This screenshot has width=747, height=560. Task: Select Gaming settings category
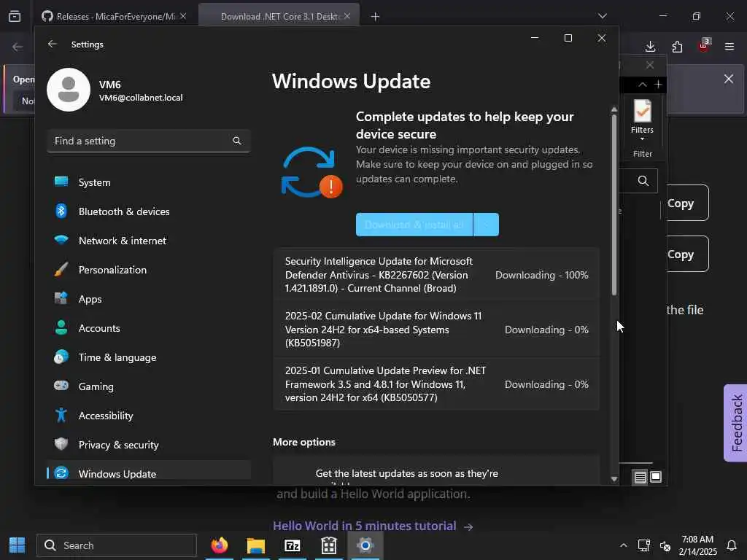point(149,386)
